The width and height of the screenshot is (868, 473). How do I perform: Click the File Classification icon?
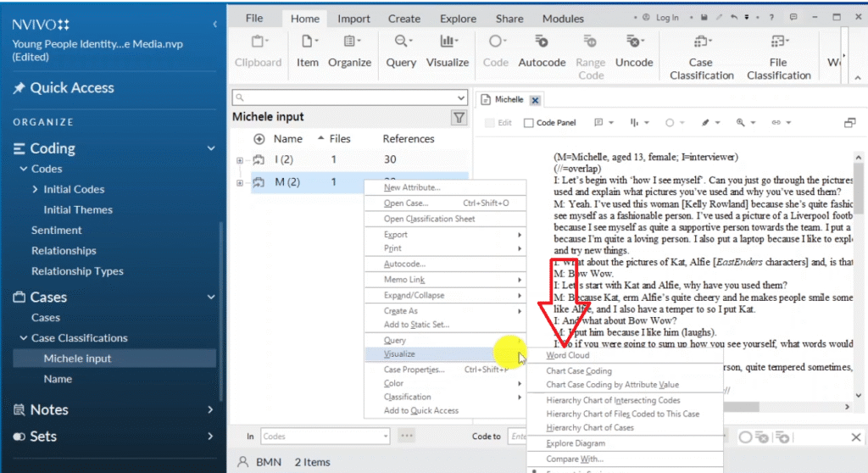coord(778,56)
